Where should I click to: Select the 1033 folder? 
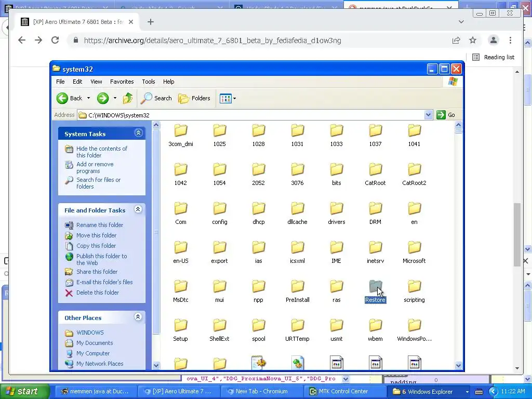pos(336,135)
